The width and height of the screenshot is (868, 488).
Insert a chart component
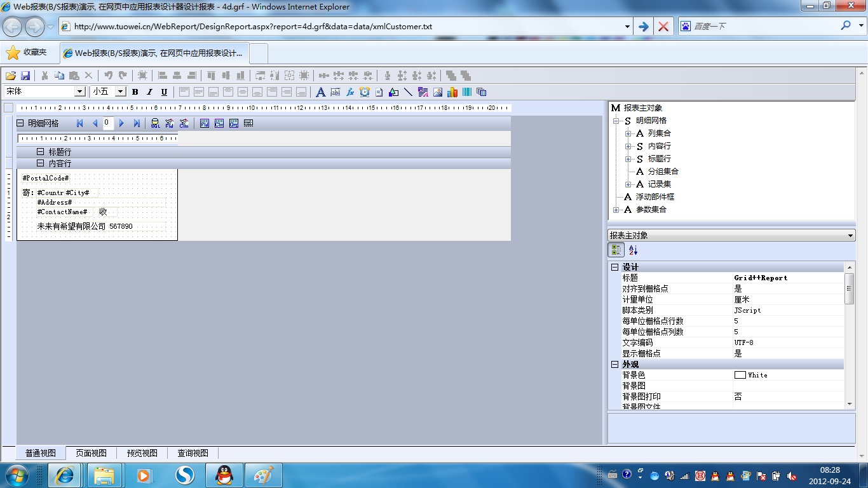click(452, 92)
